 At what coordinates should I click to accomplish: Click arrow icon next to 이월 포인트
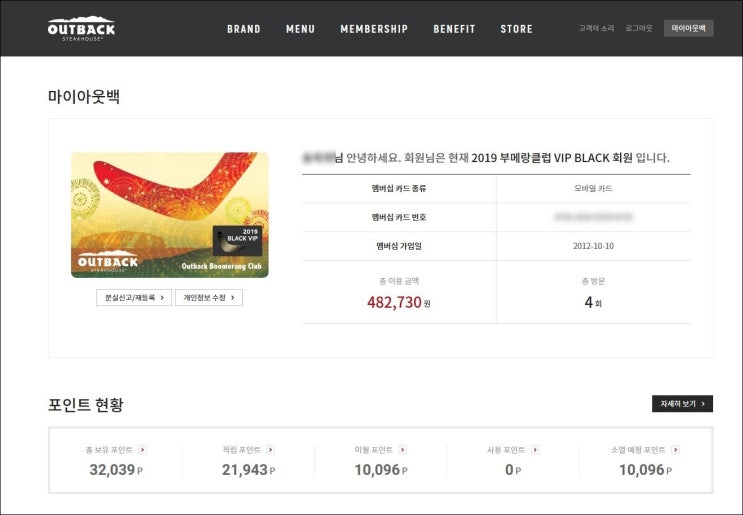403,450
